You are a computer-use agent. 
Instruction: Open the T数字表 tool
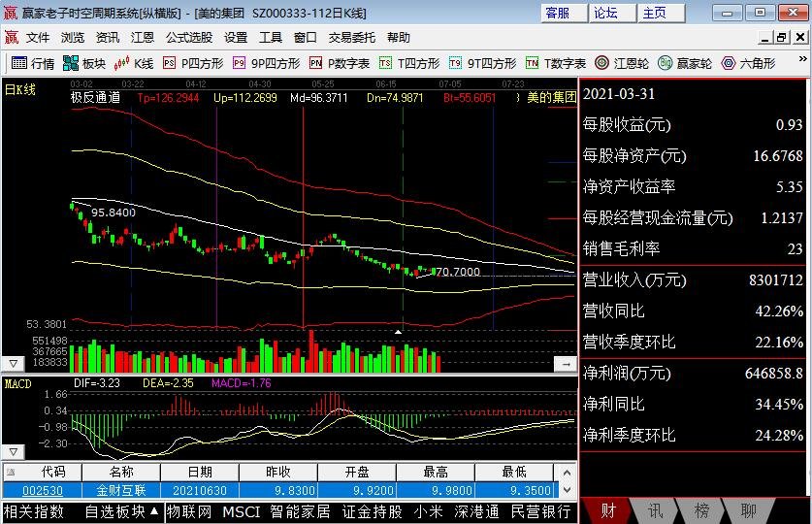click(556, 63)
